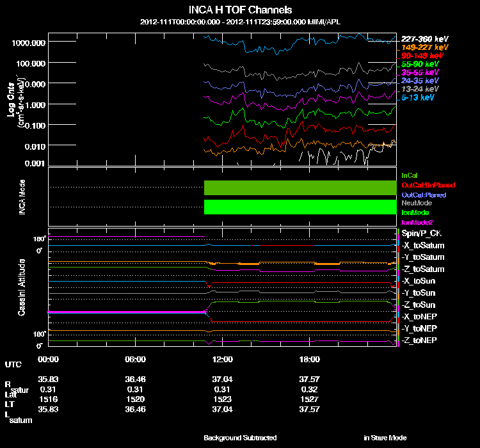Click the local time value '1527'
The height and width of the screenshot is (448, 480).
(310, 399)
